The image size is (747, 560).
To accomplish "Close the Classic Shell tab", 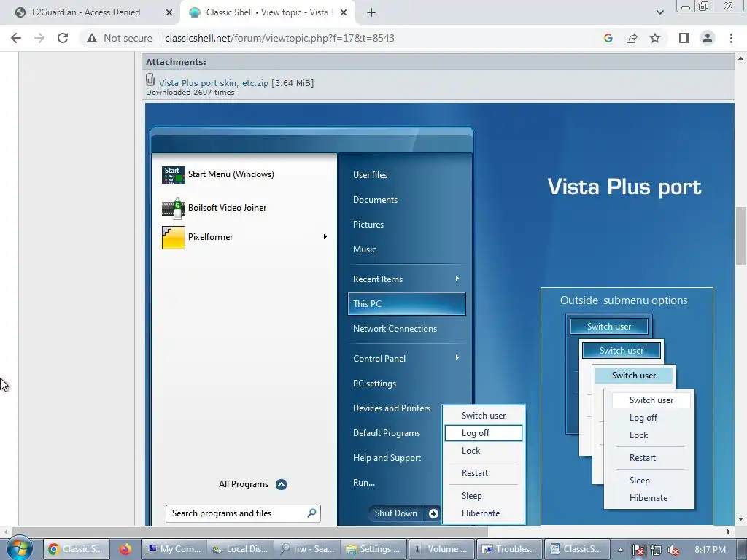I will click(x=343, y=12).
